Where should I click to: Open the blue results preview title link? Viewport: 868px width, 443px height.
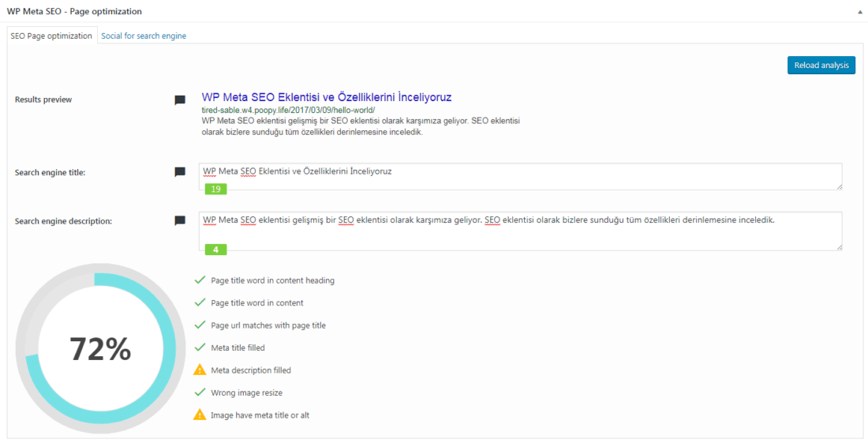pyautogui.click(x=327, y=97)
